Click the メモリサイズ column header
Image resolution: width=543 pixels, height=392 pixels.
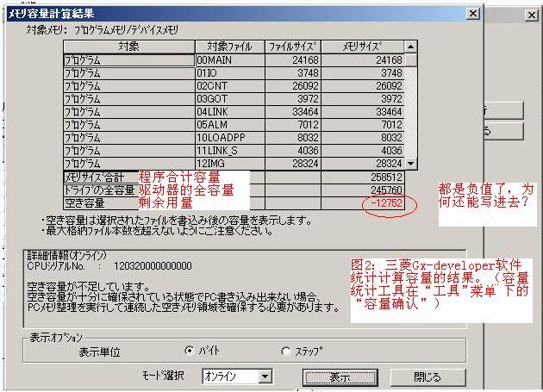click(362, 47)
